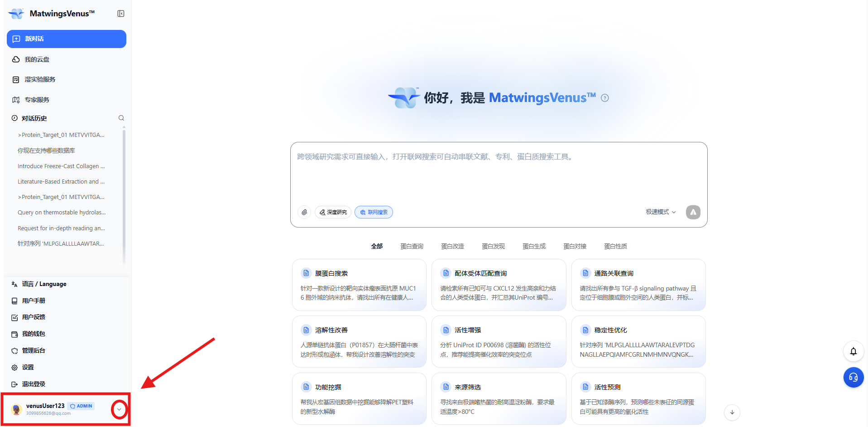868x427 pixels.
Task: Click the book icon next to 用户手册
Action: 14,301
